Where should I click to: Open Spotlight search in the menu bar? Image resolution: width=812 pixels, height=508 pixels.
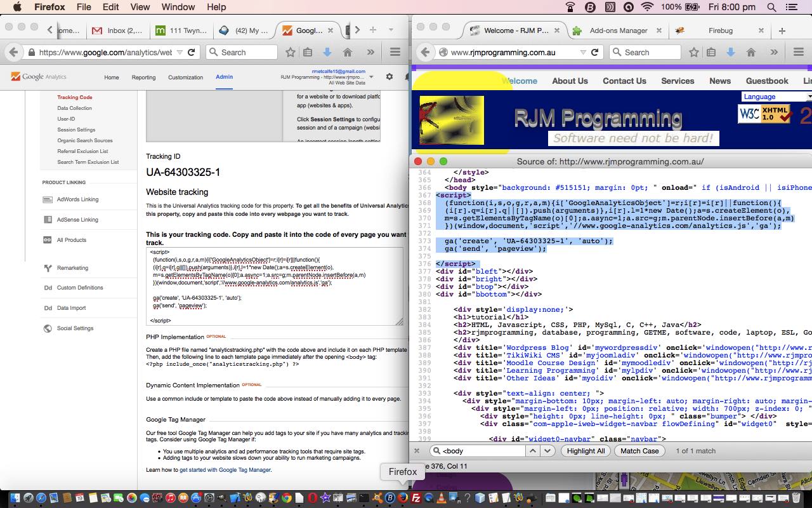click(771, 7)
